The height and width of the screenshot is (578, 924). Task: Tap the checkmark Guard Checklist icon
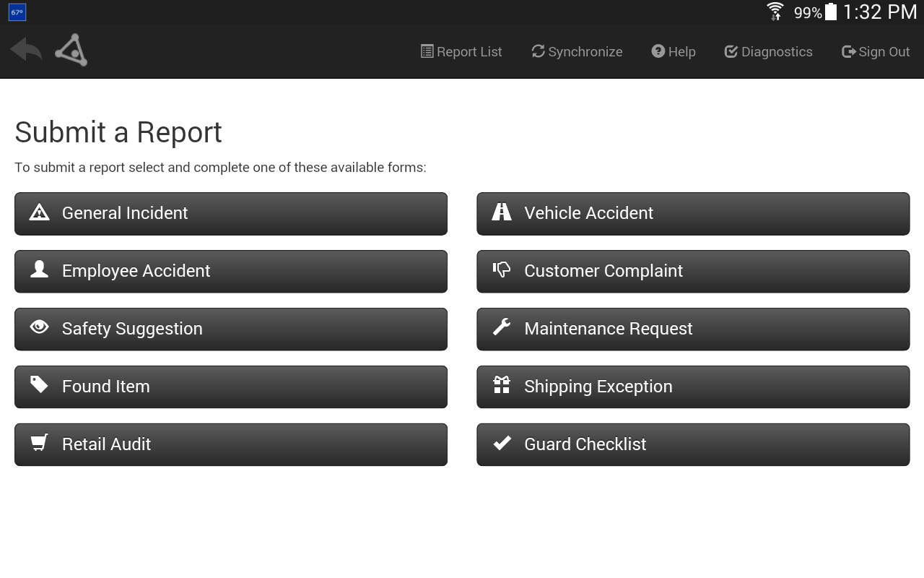tap(502, 443)
